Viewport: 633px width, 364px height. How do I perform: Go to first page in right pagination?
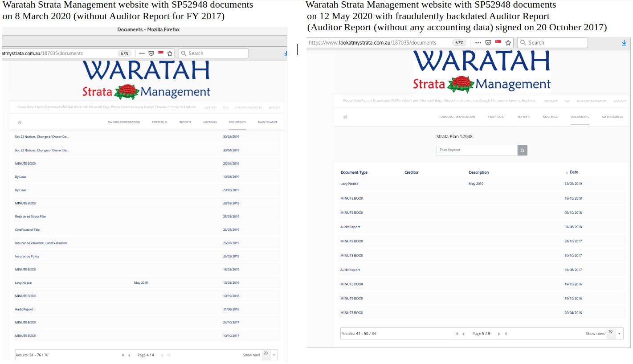pyautogui.click(x=457, y=334)
